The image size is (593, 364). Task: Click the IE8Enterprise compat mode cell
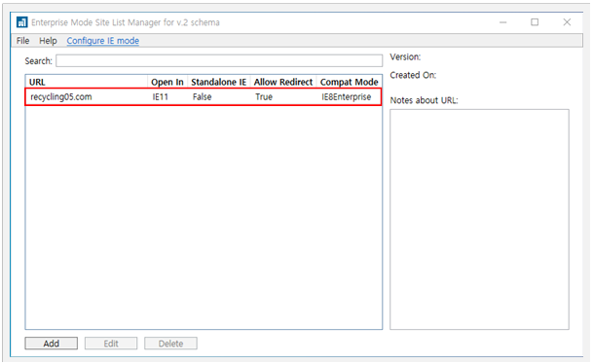pos(347,96)
